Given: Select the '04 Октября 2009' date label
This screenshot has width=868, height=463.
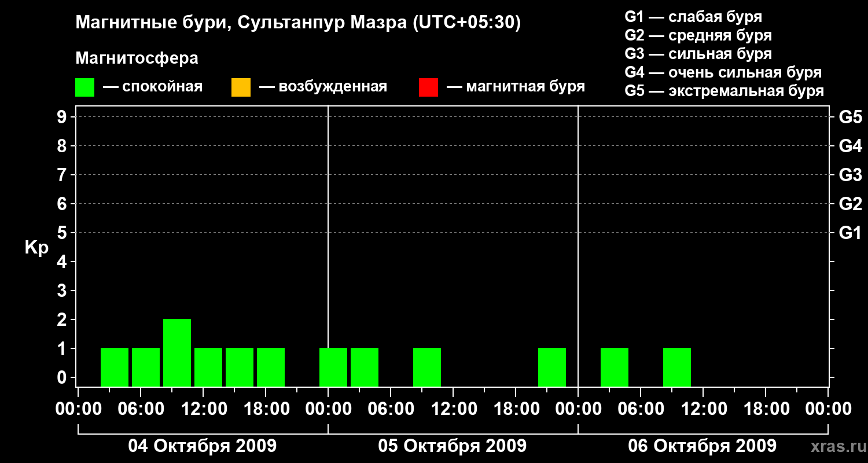Looking at the screenshot, I should tap(202, 446).
